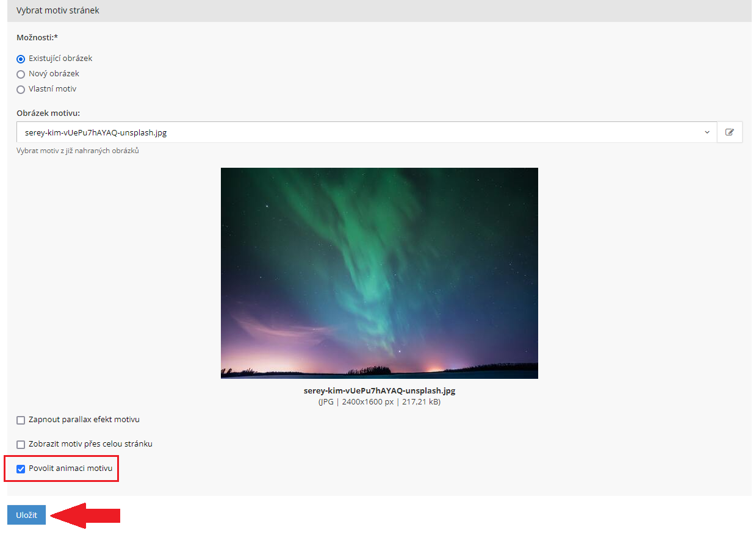Click the chevron arrow of the image select
The width and height of the screenshot is (756, 535).
pyautogui.click(x=707, y=132)
